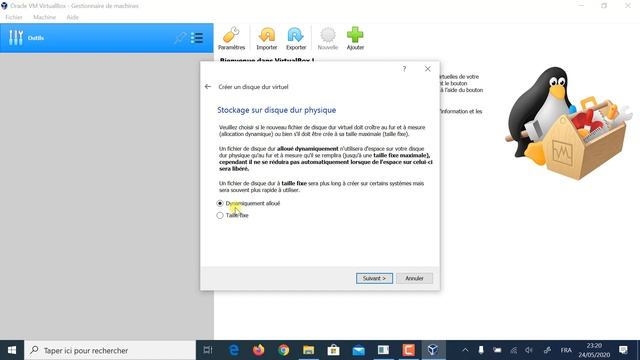Click the Créer un disque dur virtuel title
Image resolution: width=640 pixels, height=360 pixels.
point(253,87)
